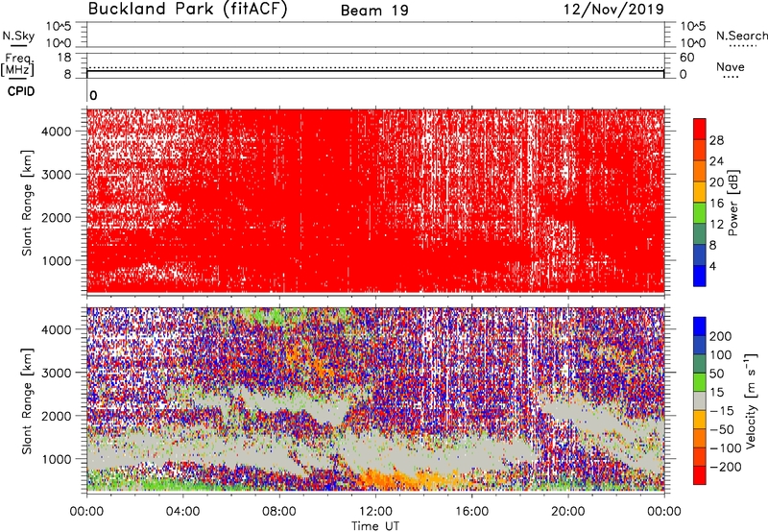Pick the gray −15 to 15 velocity swatch
Image resolution: width=768 pixels, height=532 pixels.
point(700,401)
